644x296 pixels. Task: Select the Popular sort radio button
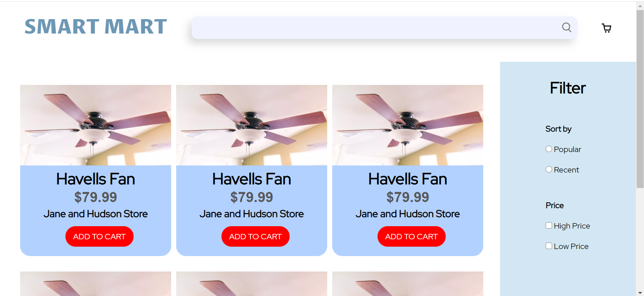tap(549, 149)
